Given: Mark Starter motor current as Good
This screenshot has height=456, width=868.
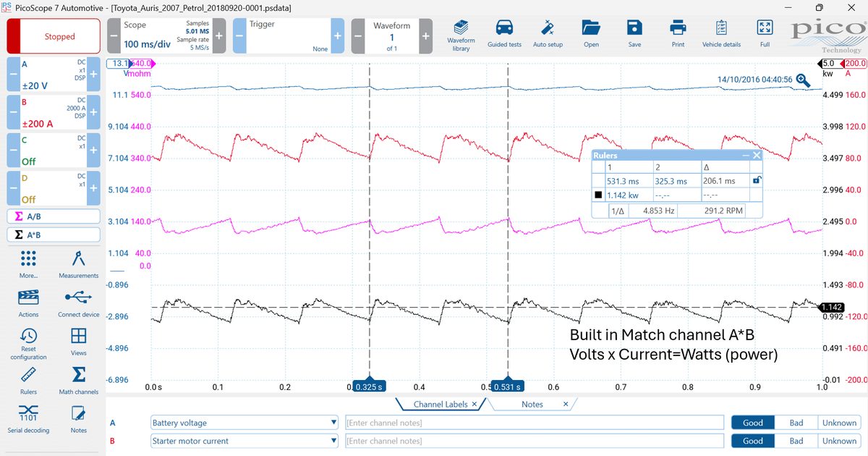Looking at the screenshot, I should [x=753, y=441].
